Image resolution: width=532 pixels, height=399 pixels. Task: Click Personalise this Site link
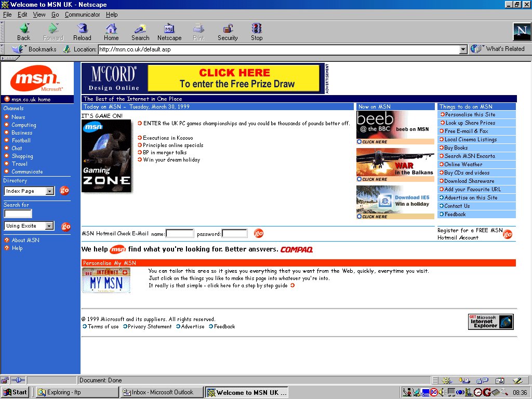[x=470, y=115]
